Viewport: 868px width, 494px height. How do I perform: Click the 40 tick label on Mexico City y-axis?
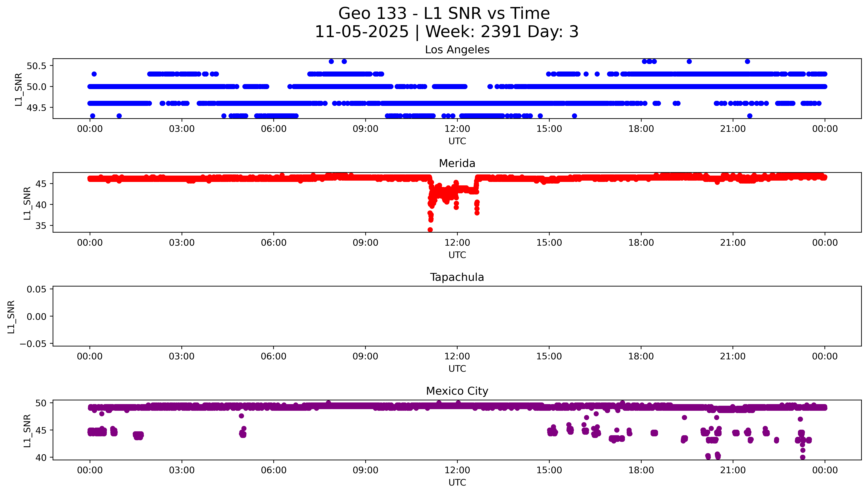(x=41, y=458)
